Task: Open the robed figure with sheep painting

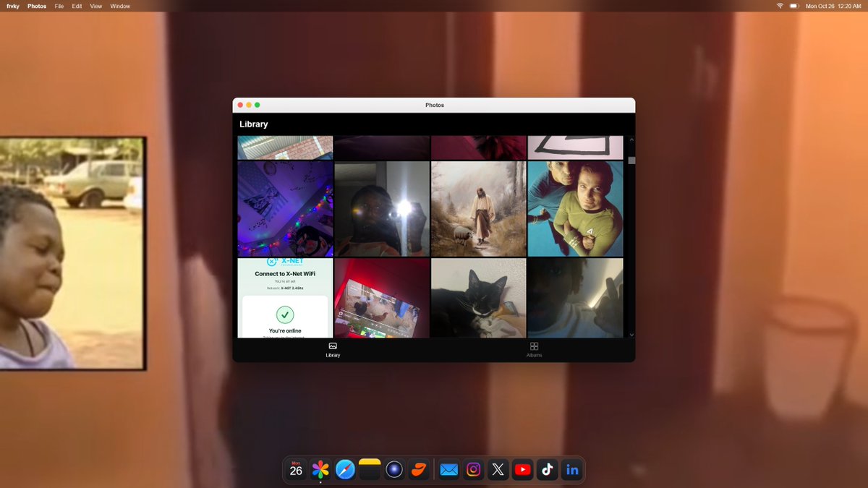Action: coord(479,209)
